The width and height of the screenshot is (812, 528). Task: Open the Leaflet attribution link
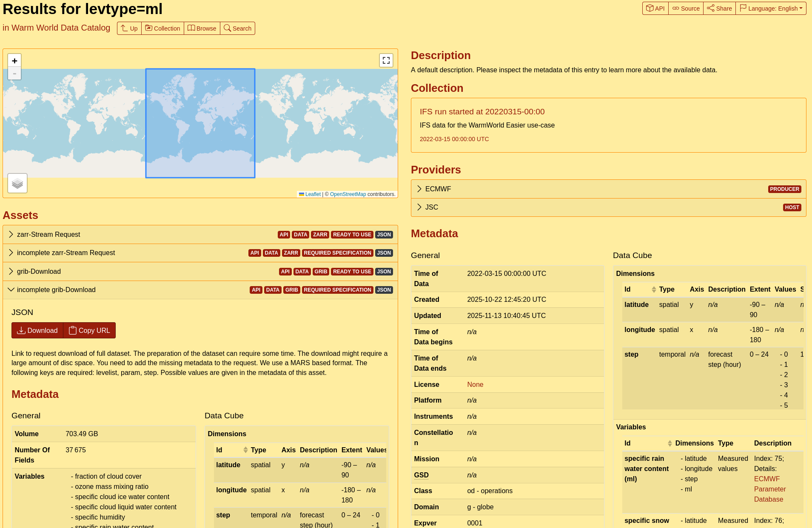click(310, 194)
